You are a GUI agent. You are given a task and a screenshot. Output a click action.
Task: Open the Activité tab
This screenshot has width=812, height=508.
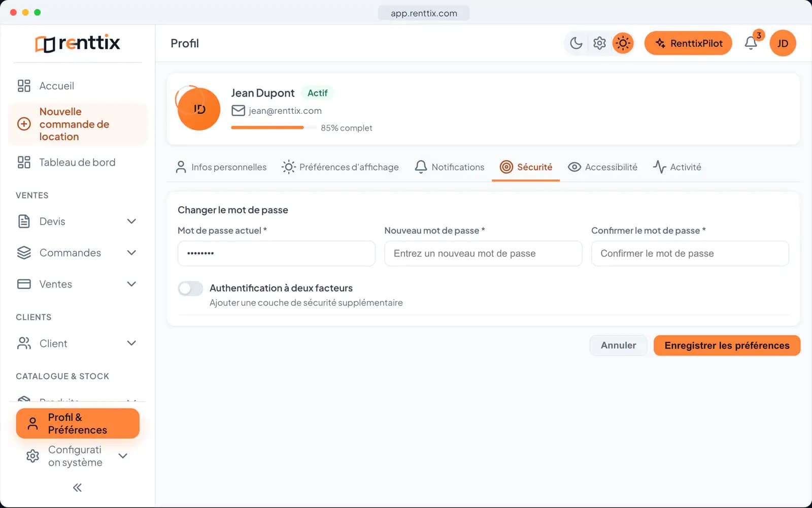pyautogui.click(x=677, y=167)
